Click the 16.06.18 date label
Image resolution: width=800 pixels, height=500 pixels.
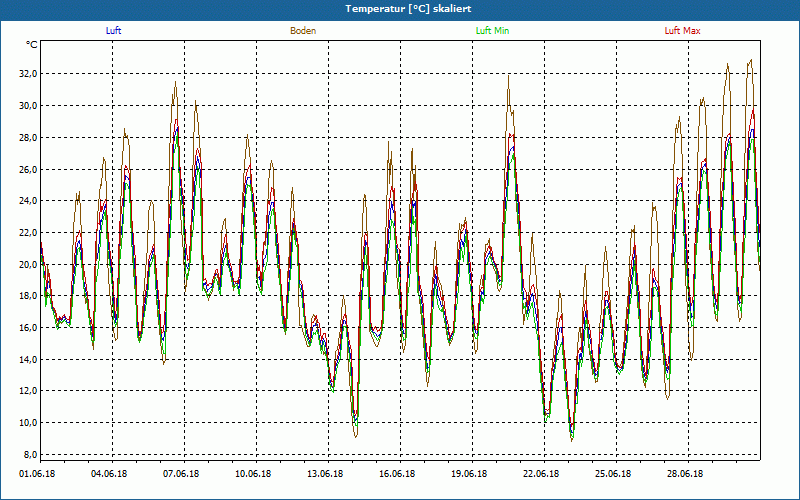[x=397, y=474]
